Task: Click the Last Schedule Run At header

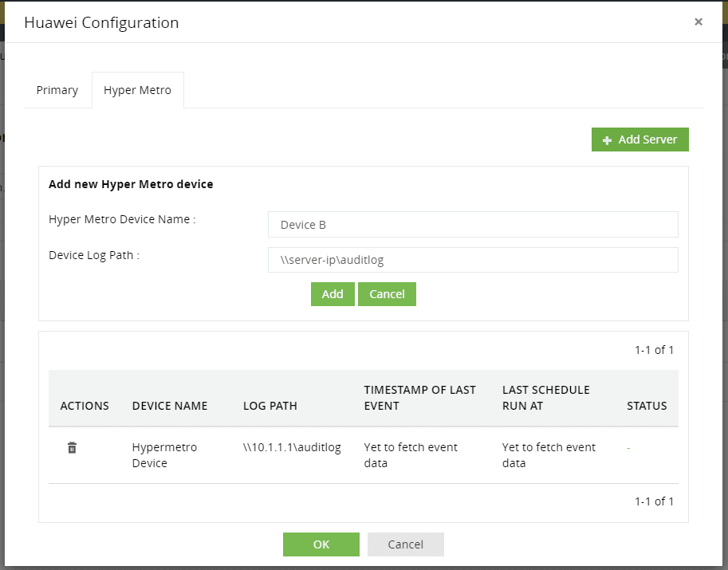Action: click(546, 398)
